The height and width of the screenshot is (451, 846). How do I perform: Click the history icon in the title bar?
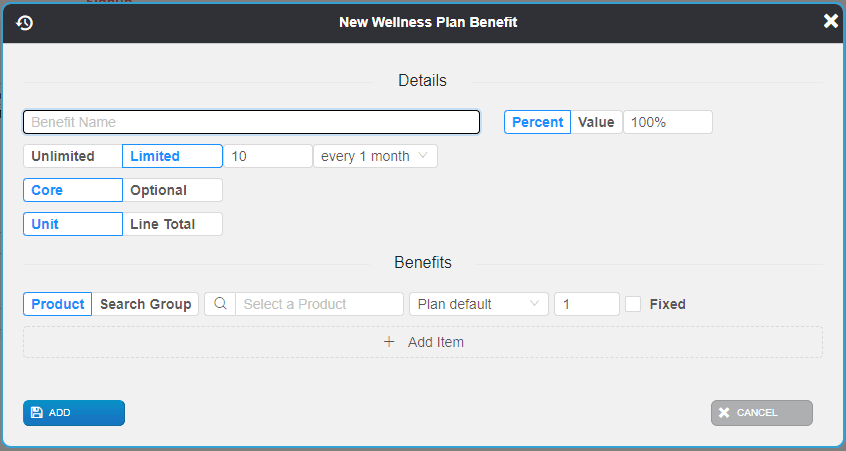pos(25,22)
